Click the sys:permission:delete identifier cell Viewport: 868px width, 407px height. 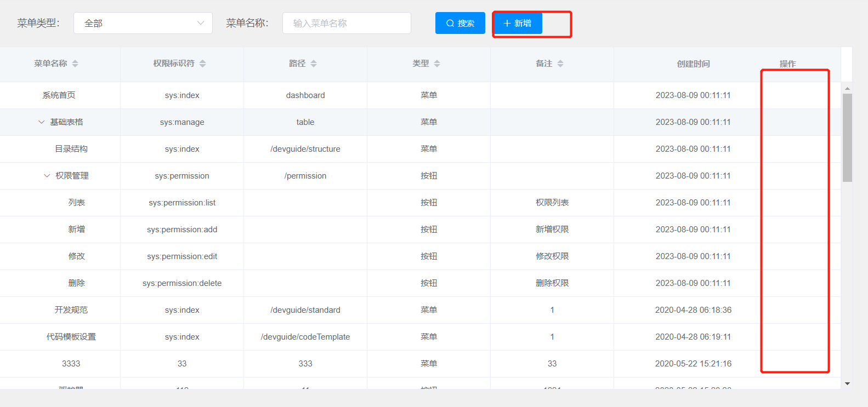pos(182,283)
